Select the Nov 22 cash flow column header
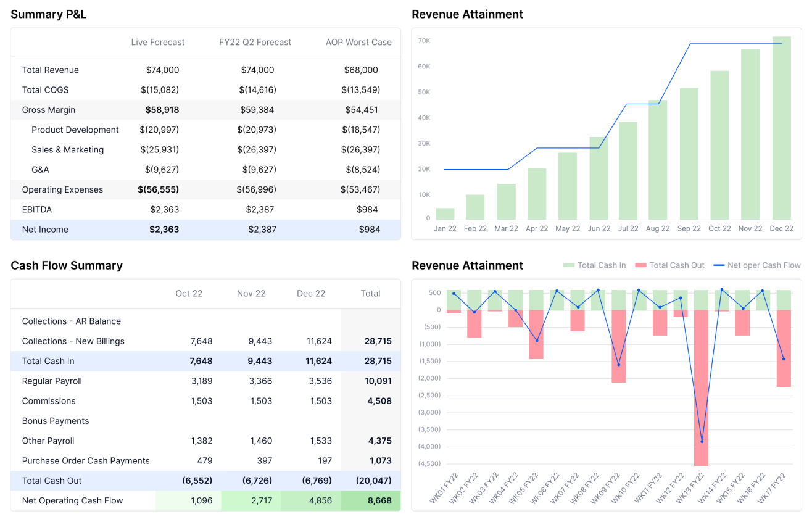The height and width of the screenshot is (522, 812). click(251, 294)
